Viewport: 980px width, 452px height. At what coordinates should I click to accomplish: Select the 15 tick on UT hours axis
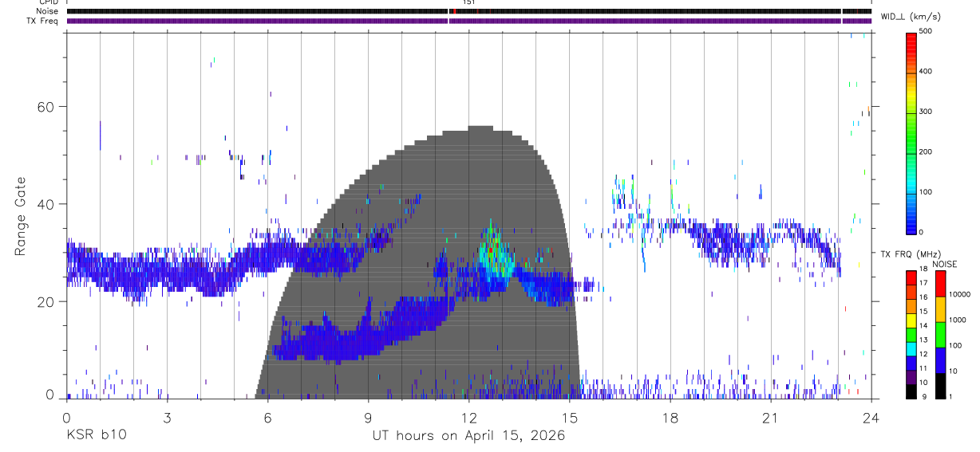tap(569, 418)
